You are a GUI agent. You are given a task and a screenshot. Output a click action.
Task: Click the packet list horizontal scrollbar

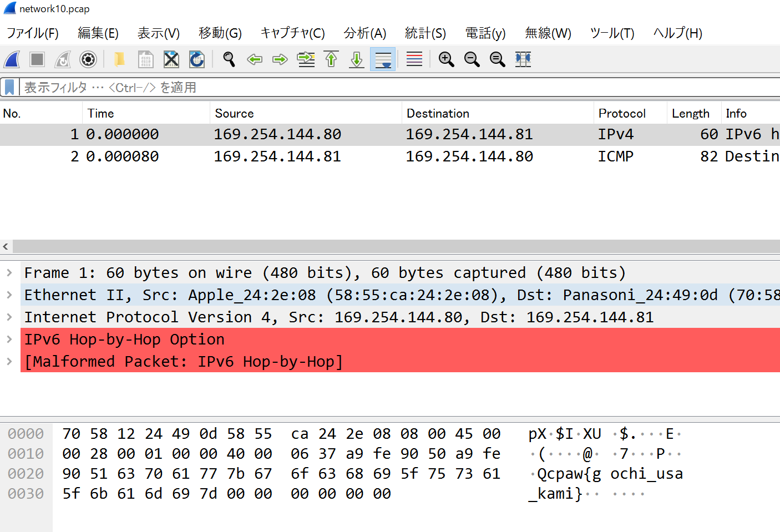click(x=396, y=246)
